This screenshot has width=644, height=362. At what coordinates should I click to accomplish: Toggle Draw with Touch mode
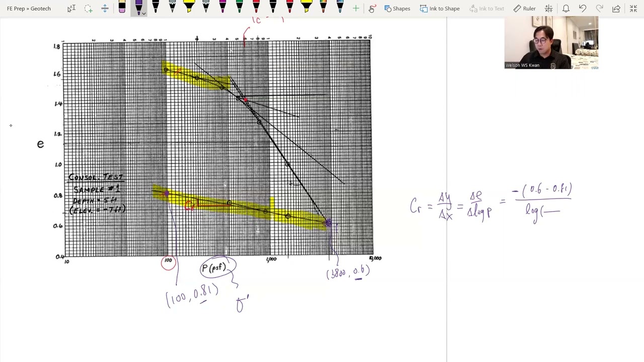pos(372,8)
